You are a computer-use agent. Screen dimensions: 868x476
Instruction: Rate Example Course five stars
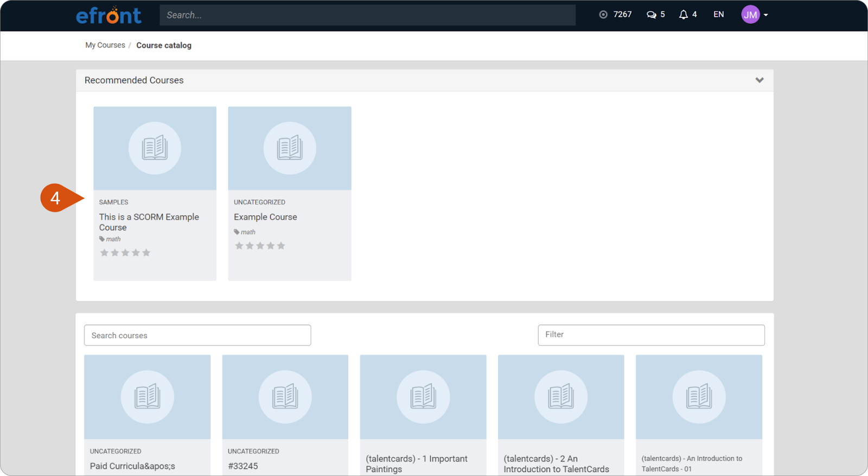[281, 246]
